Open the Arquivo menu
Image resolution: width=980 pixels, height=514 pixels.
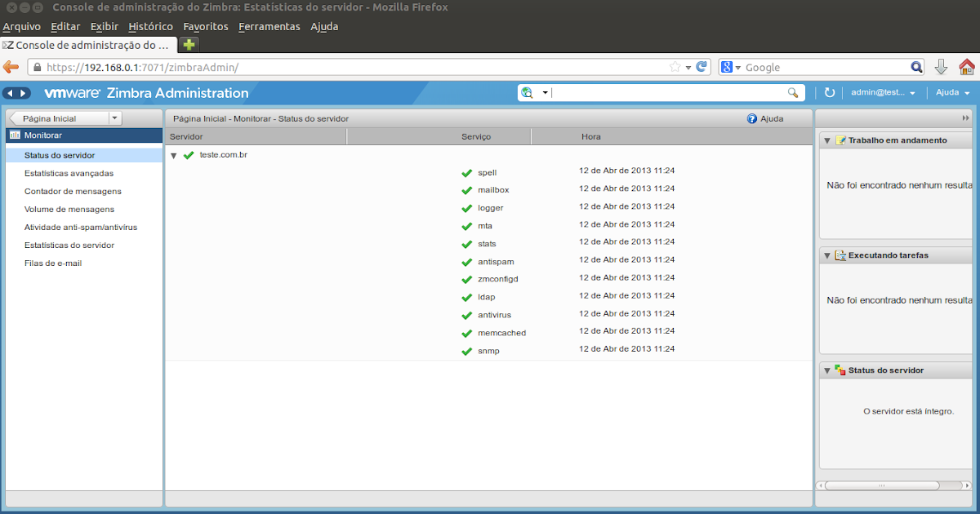point(22,26)
